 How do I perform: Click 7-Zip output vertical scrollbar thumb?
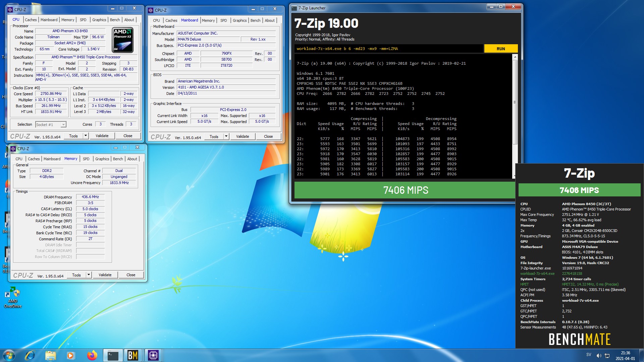tap(515, 102)
